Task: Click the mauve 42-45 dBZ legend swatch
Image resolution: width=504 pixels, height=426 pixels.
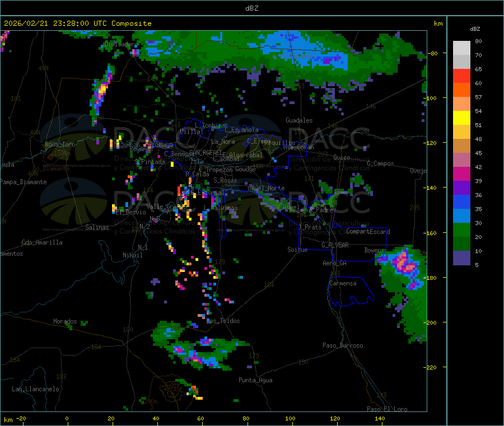Action: [x=461, y=160]
